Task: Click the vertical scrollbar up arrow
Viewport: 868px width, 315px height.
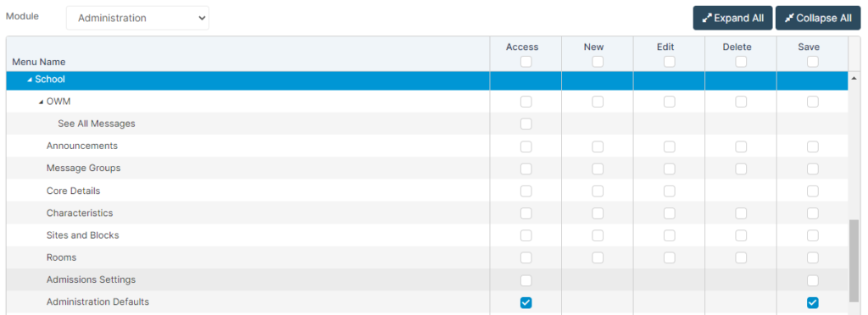Action: click(x=854, y=78)
